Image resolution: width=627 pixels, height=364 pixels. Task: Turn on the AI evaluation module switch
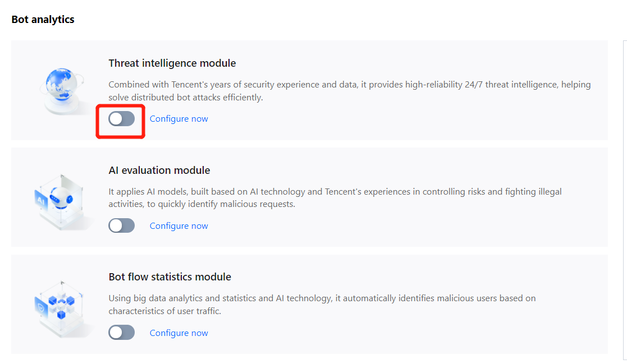121,226
